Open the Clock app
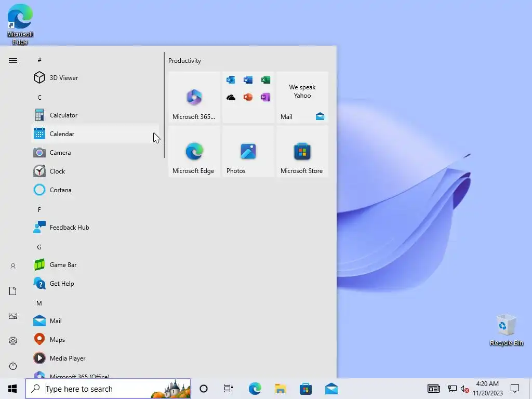This screenshot has width=532, height=399. click(95, 171)
